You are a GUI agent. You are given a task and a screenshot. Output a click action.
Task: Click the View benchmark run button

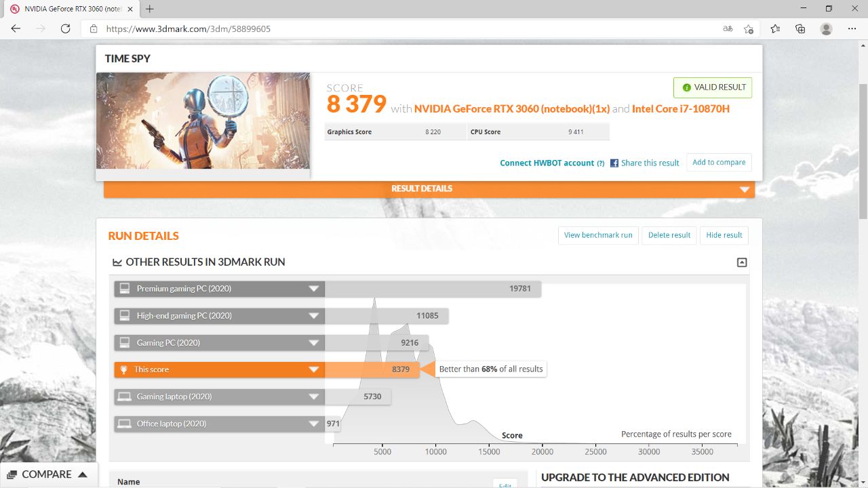598,235
